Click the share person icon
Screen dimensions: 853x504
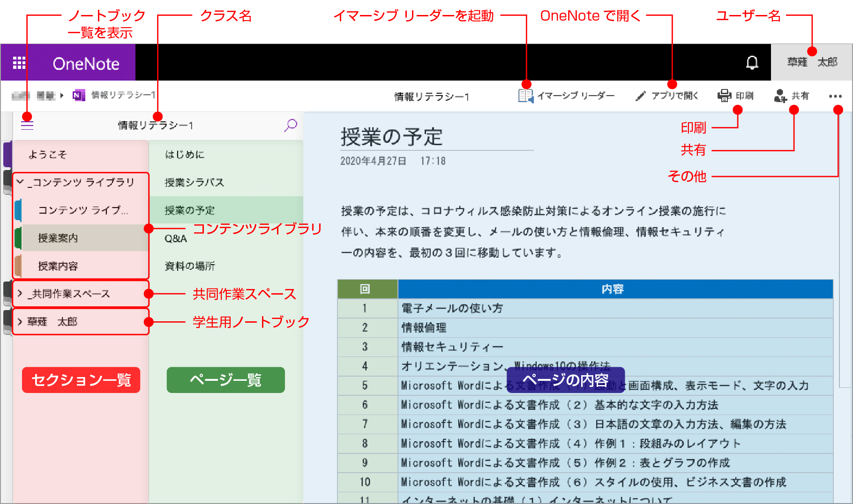pos(780,96)
